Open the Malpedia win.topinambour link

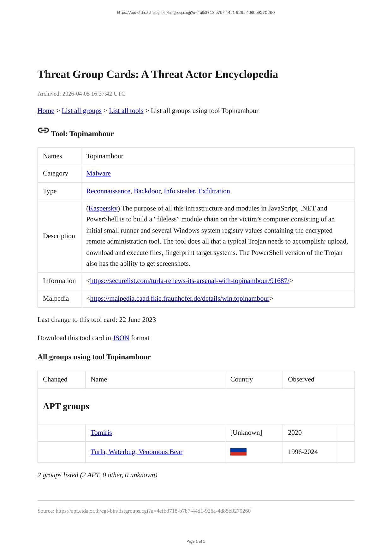180,298
